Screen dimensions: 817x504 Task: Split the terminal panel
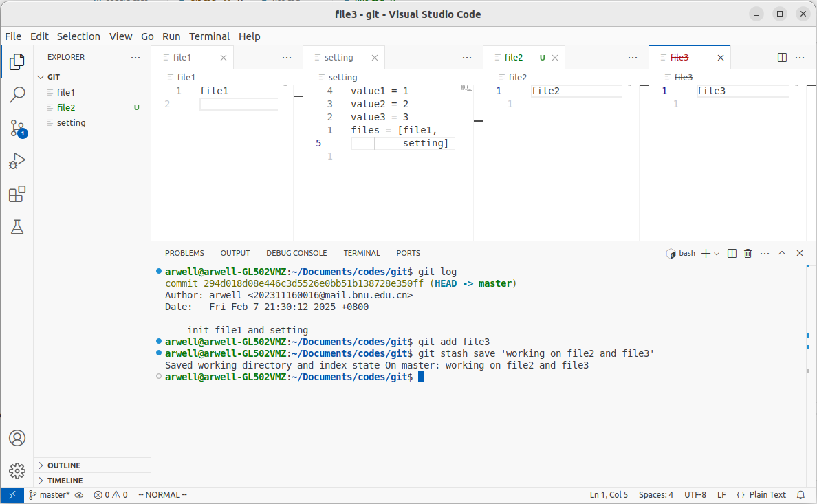(x=732, y=253)
